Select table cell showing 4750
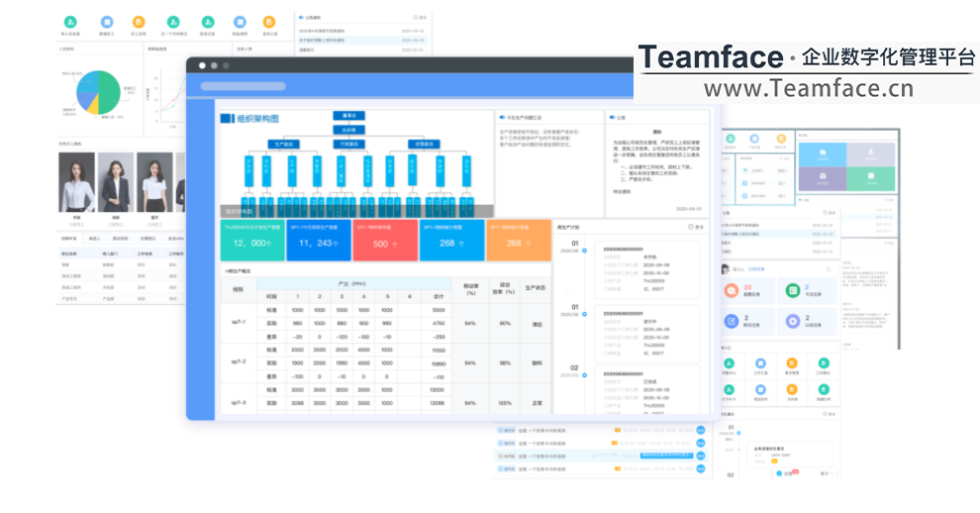980x513 pixels. [x=439, y=324]
